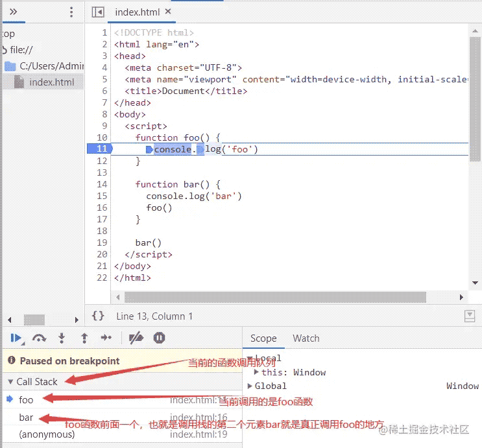Expand the this: Window scope entry

click(x=256, y=372)
